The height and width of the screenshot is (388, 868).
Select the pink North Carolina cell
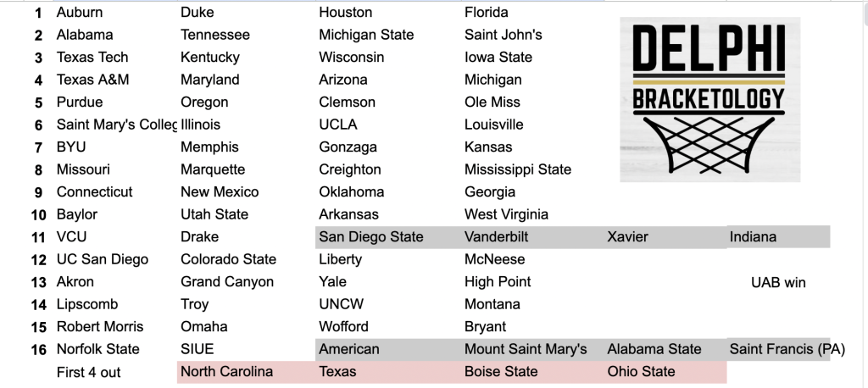click(246, 372)
